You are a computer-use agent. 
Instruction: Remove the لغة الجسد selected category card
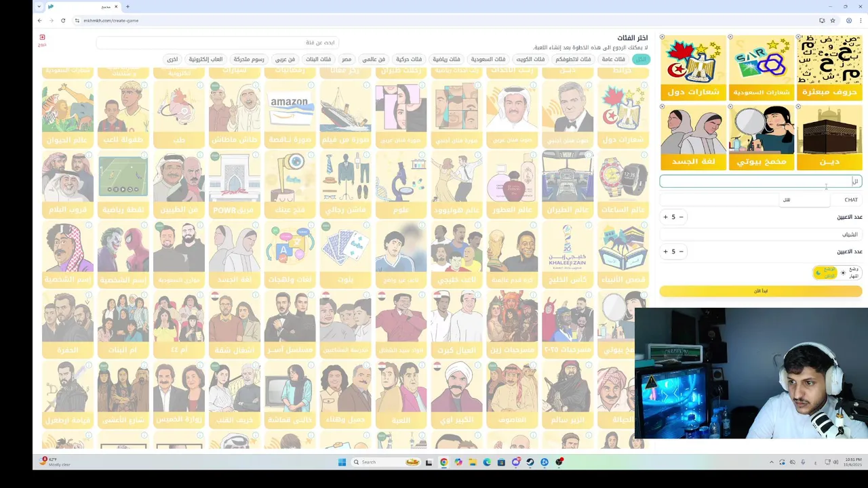(x=663, y=106)
